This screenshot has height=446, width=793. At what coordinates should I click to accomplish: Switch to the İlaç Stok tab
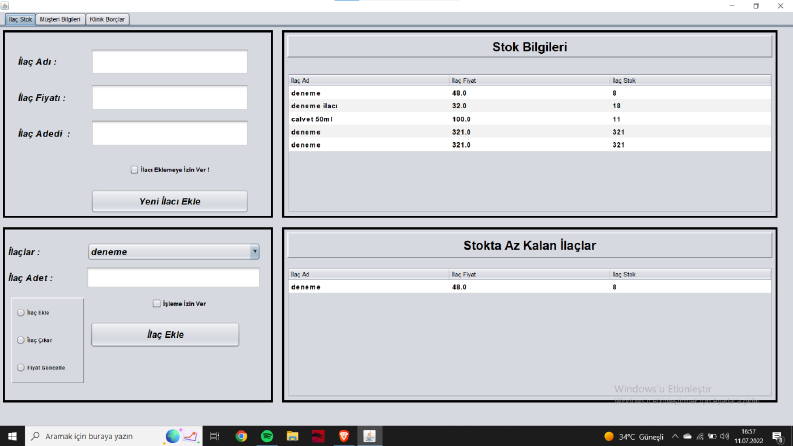tap(20, 19)
